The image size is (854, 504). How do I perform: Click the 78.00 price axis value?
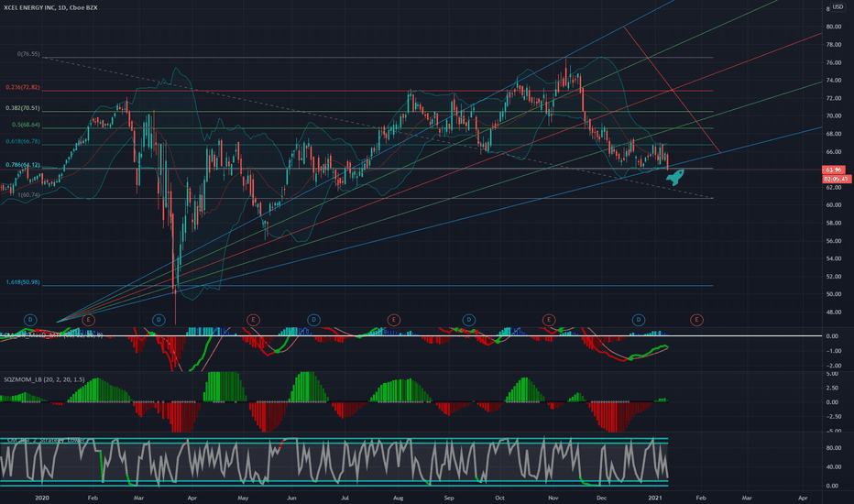click(x=833, y=45)
